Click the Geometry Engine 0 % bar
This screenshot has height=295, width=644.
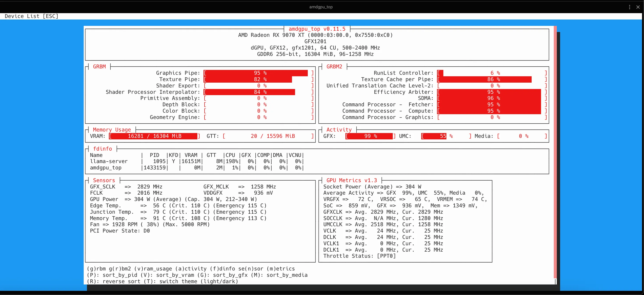coord(258,117)
